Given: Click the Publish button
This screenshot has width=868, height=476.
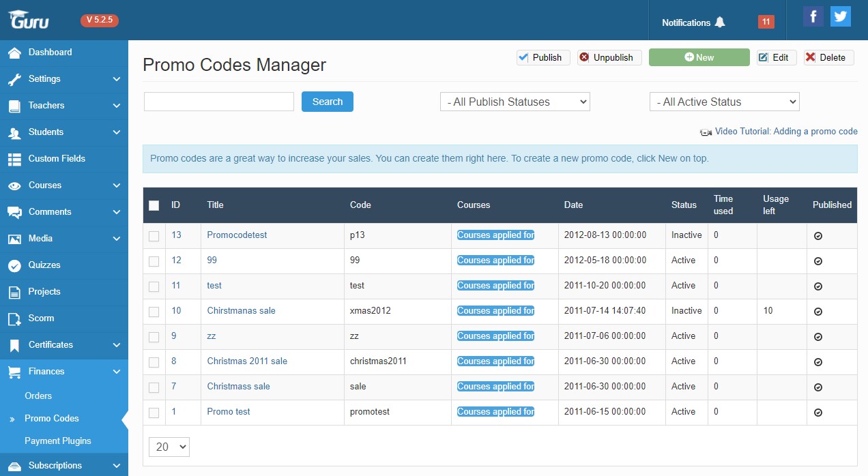Looking at the screenshot, I should click(543, 57).
